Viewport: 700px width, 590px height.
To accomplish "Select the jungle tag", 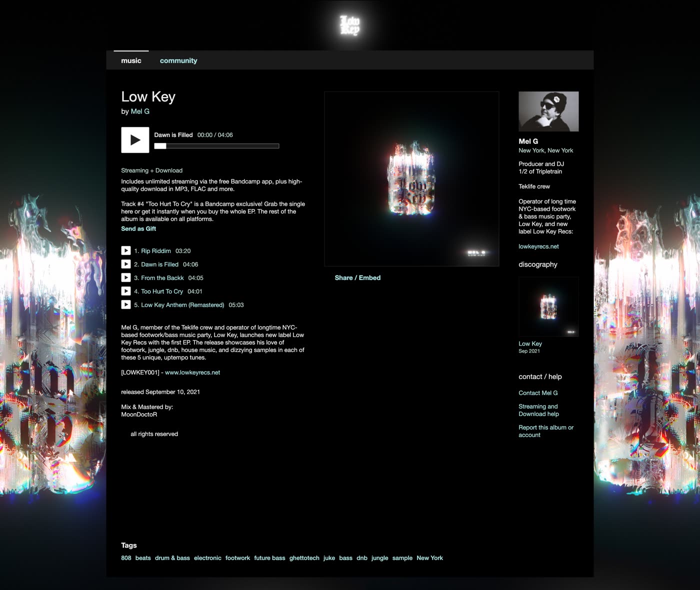I will coord(379,558).
